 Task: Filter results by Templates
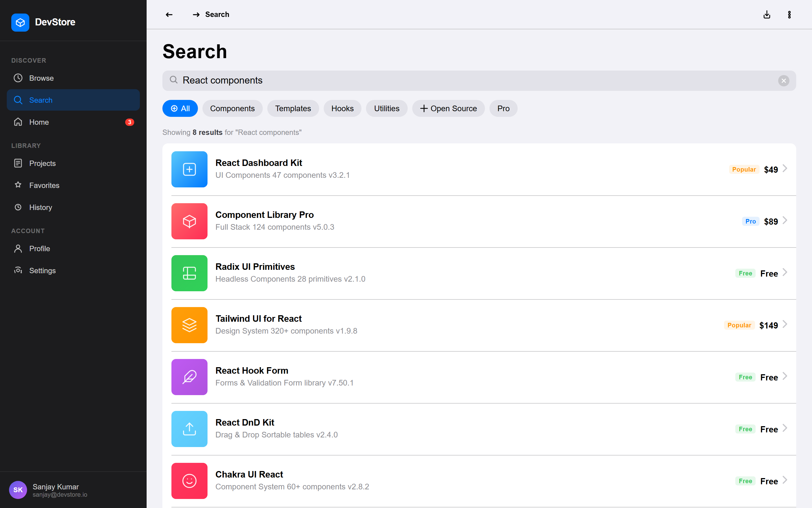(x=293, y=109)
